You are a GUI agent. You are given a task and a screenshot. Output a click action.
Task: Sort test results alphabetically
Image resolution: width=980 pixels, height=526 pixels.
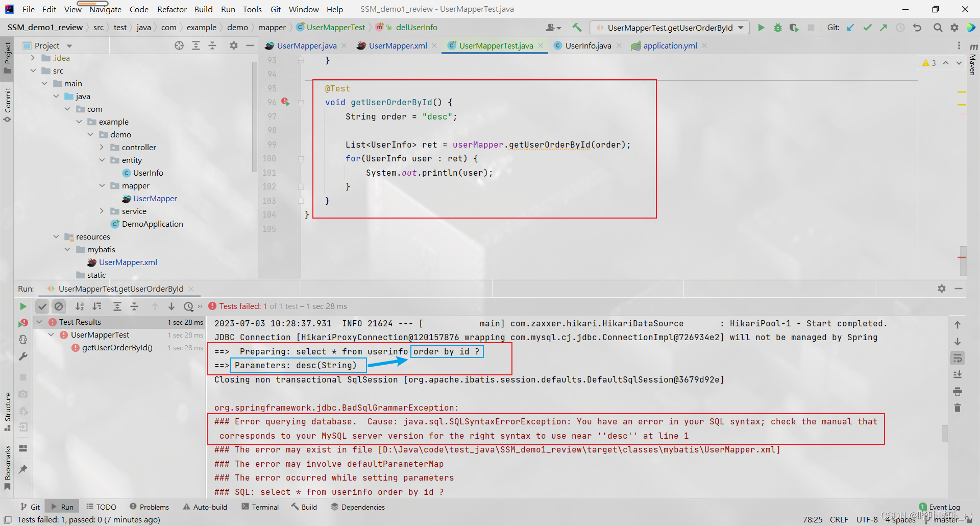pos(80,306)
